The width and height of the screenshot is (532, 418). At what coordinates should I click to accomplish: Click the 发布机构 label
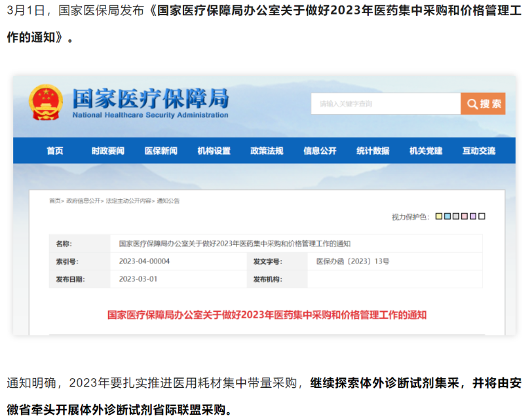point(268,279)
